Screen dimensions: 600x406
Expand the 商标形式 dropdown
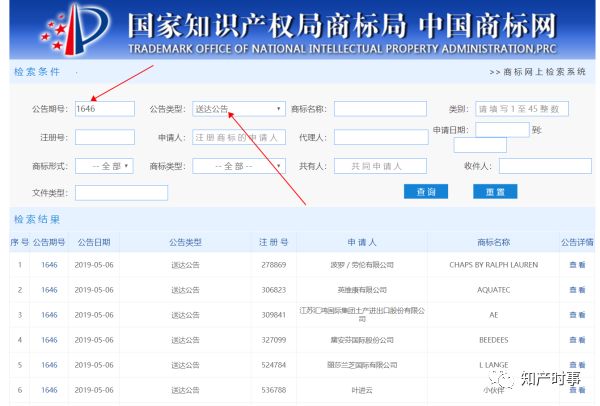click(104, 166)
